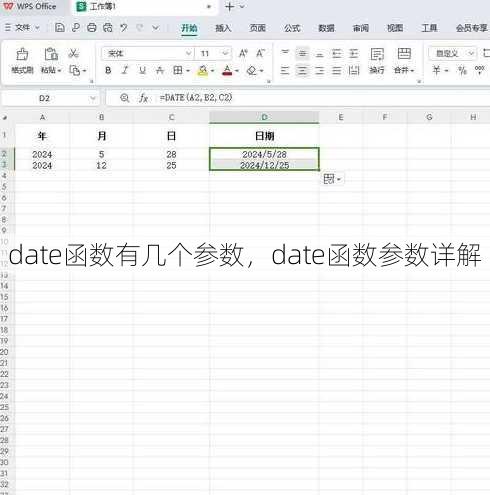The image size is (490, 495).
Task: Switch to the 审阅 (Review) tab
Action: tap(361, 28)
